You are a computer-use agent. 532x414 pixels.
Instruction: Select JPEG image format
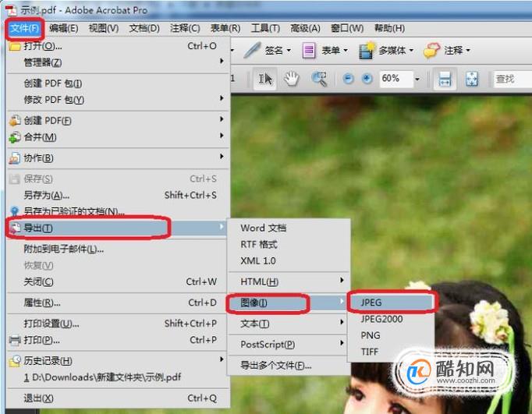(392, 303)
